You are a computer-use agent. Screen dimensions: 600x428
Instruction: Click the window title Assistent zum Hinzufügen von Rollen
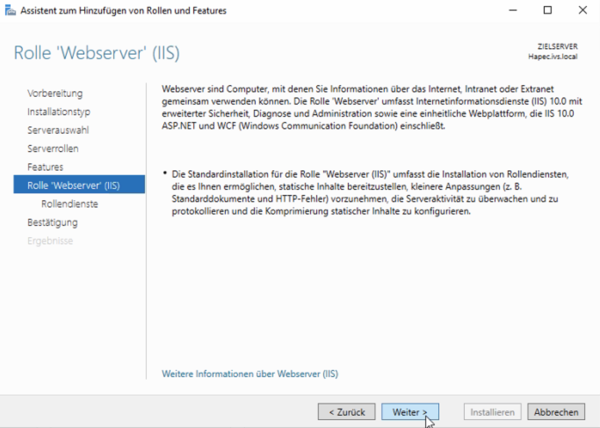click(x=123, y=10)
